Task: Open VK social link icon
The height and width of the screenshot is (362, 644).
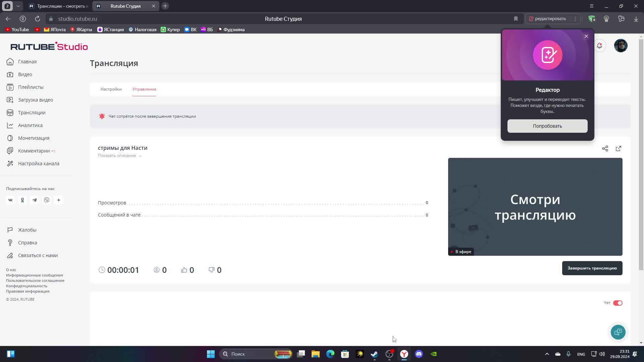Action: 10,200
